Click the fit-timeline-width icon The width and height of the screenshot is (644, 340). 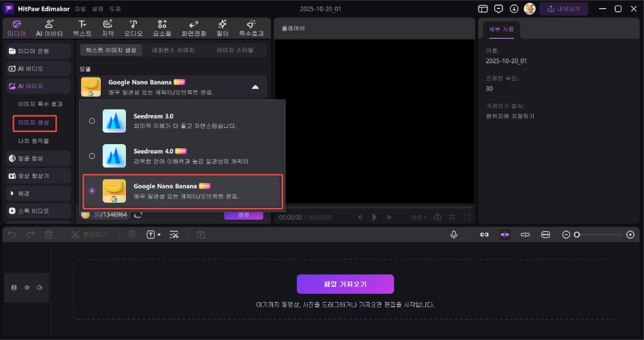(545, 235)
